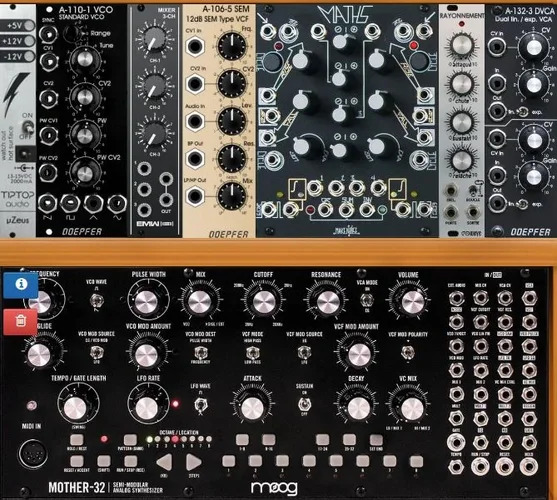The height and width of the screenshot is (500, 557).
Task: Click the Rayonnement SORTIE jack
Action: 473,212
